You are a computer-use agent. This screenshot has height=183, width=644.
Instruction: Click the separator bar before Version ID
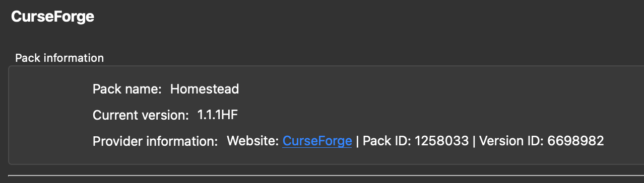pyautogui.click(x=474, y=141)
